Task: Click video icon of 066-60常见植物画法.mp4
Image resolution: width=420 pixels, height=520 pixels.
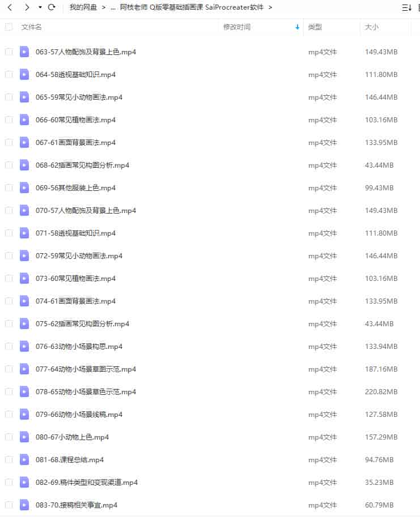Action: (24, 120)
